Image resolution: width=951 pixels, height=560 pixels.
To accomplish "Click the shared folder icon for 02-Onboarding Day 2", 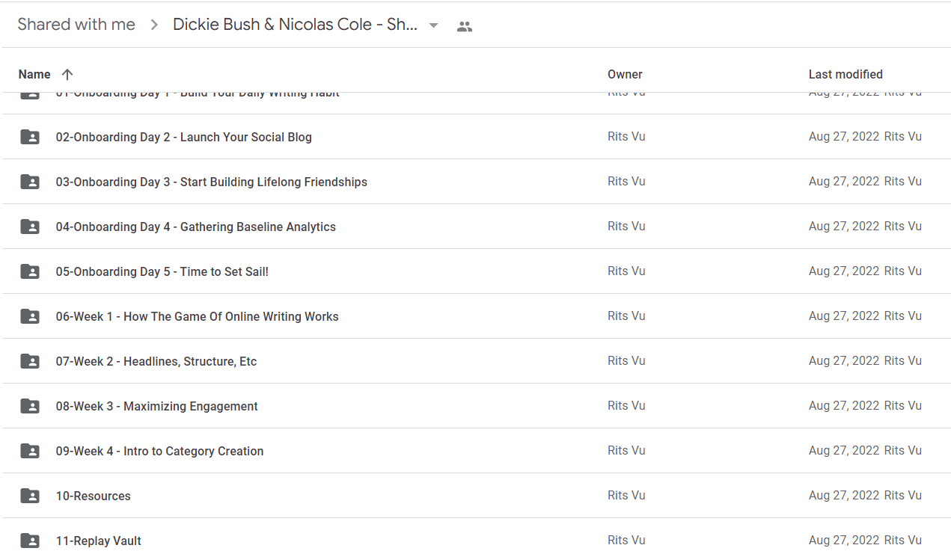I will click(x=30, y=137).
